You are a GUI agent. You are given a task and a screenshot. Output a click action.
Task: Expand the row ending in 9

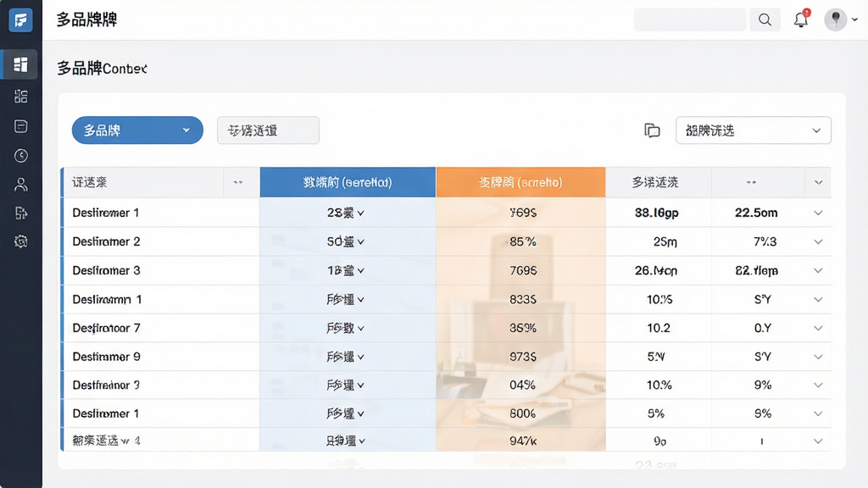point(818,357)
